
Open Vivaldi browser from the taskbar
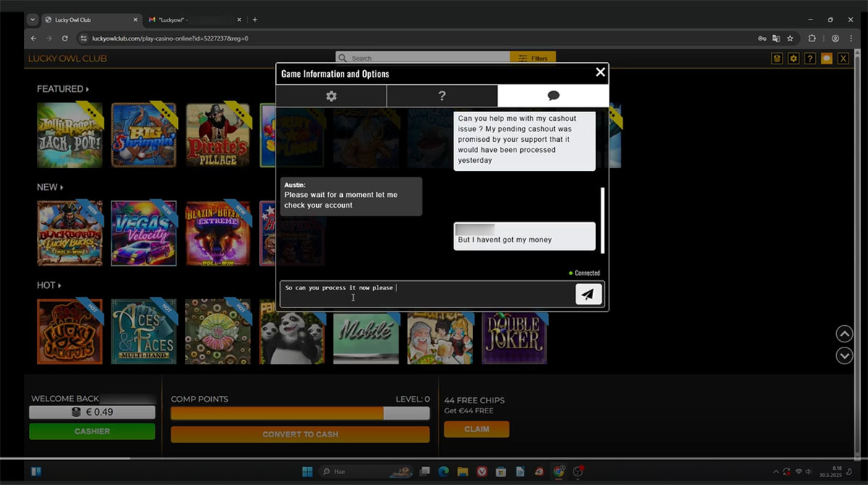tap(482, 472)
